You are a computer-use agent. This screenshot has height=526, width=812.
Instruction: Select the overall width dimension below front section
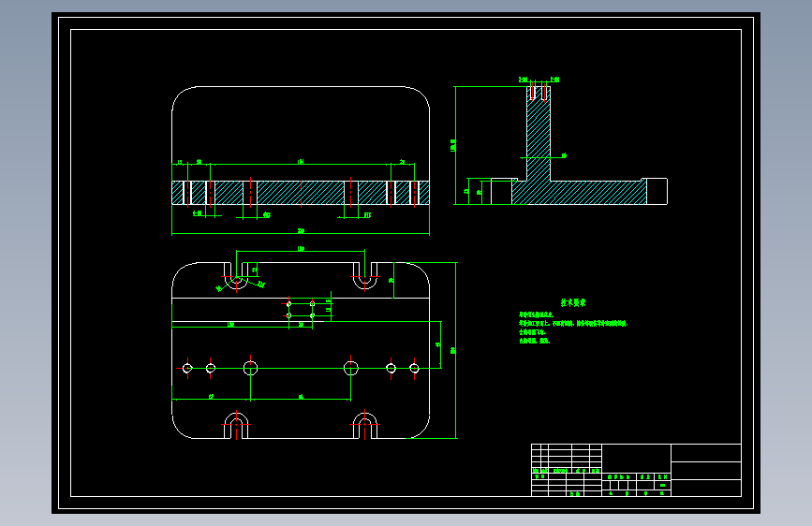coord(301,233)
